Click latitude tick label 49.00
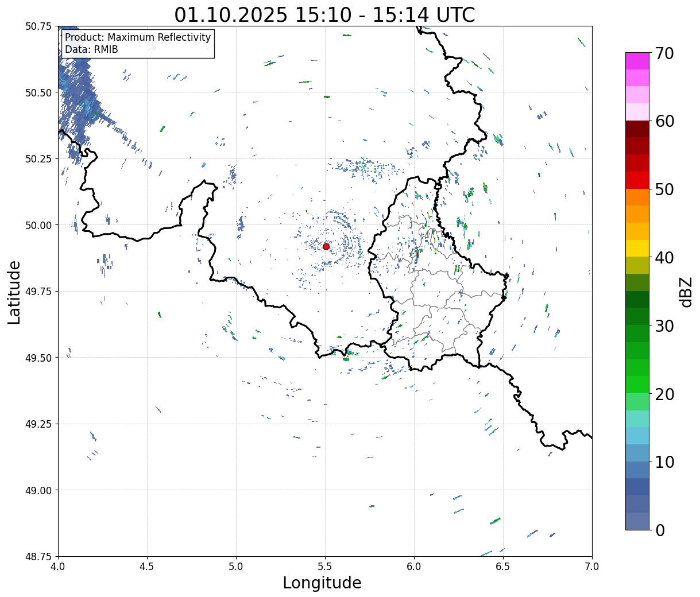700x597 pixels. (38, 490)
